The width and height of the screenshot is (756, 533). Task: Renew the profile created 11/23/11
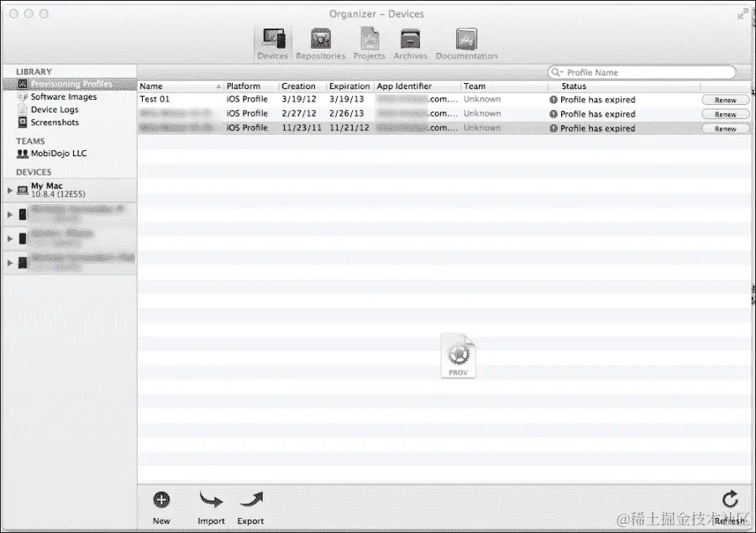(726, 128)
